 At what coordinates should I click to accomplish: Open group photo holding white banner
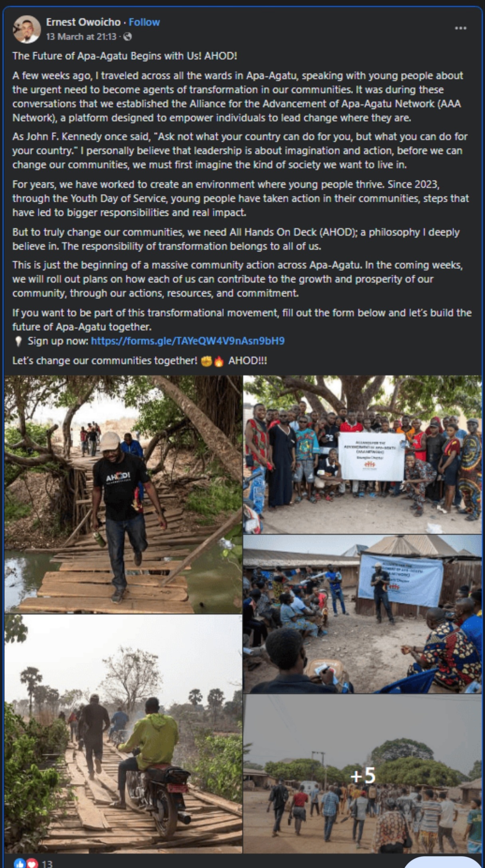(362, 454)
